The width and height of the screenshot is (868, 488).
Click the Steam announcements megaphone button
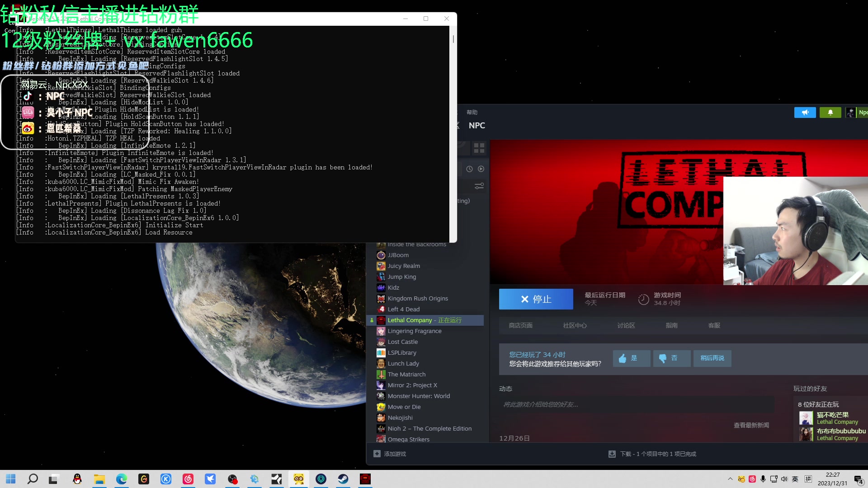805,113
